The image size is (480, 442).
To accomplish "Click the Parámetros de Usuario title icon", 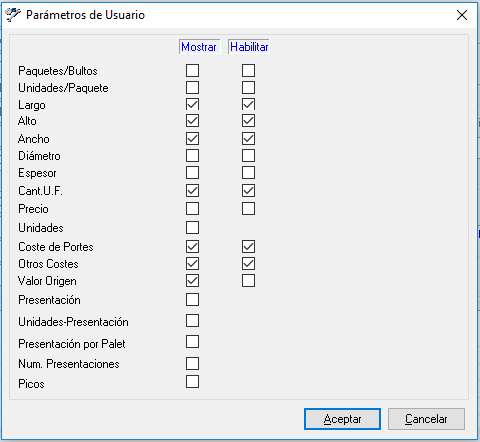I will (13, 15).
